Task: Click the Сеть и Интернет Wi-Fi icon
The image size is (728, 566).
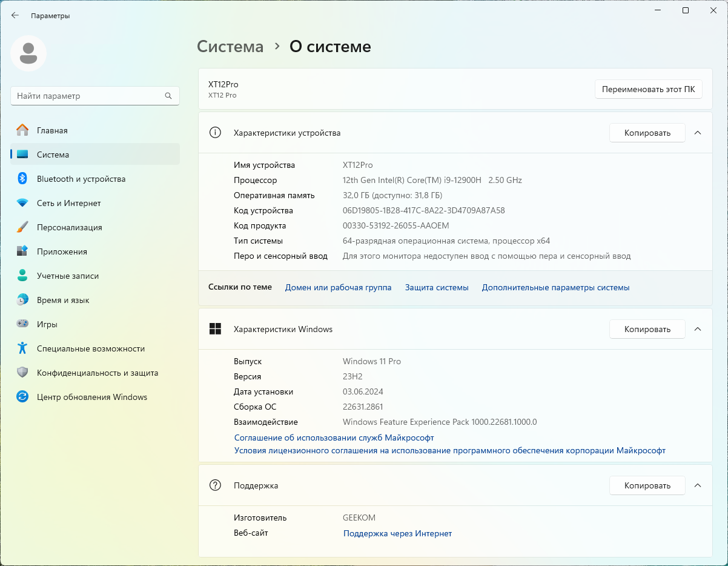Action: click(x=22, y=203)
